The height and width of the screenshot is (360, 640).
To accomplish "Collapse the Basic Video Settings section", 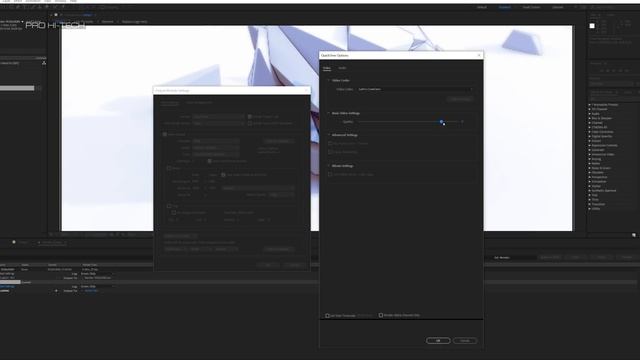I will 329,113.
